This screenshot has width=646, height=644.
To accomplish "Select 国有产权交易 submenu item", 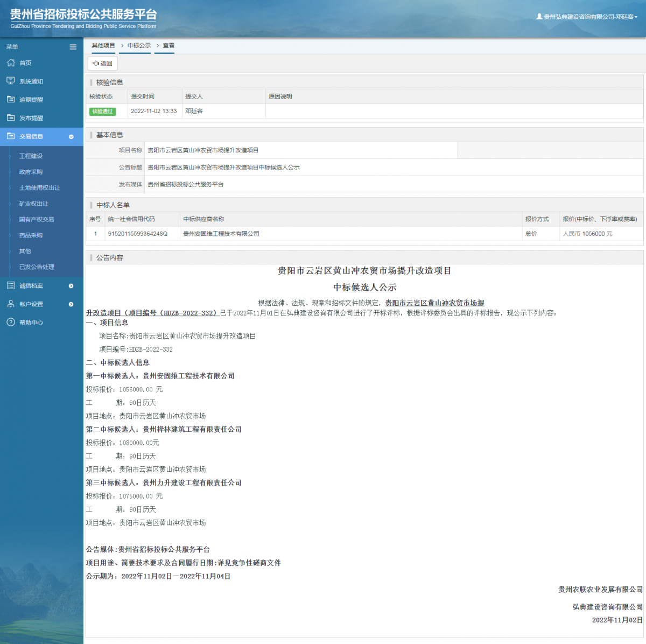I will (x=37, y=219).
